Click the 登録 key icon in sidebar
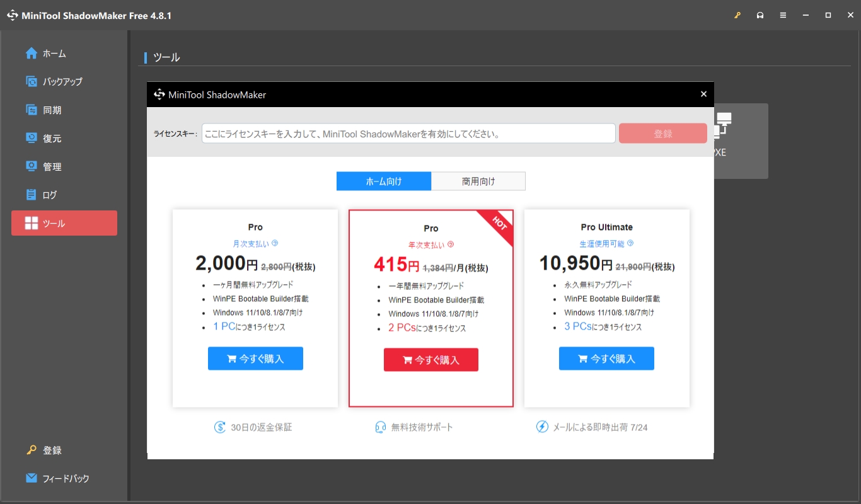Image resolution: width=861 pixels, height=504 pixels. [32, 450]
